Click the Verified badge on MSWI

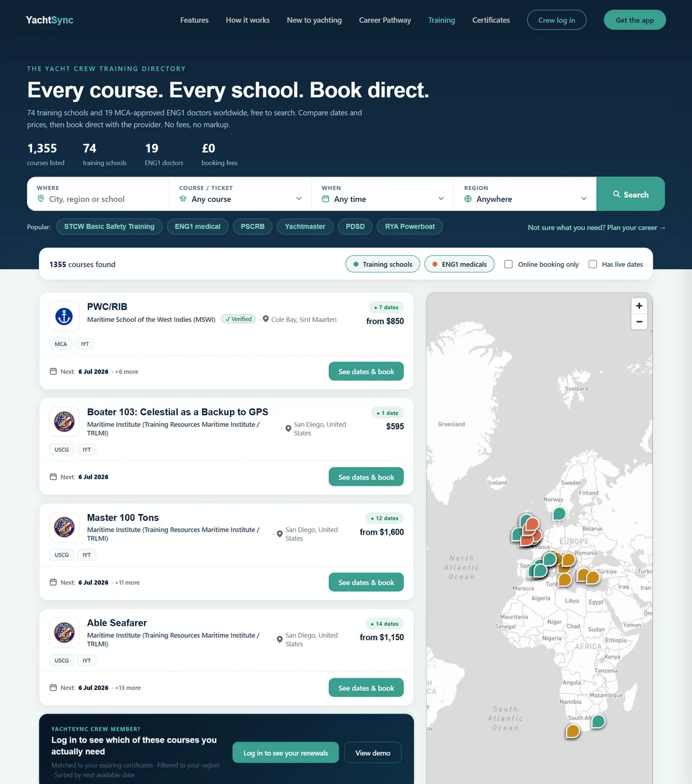(x=238, y=319)
